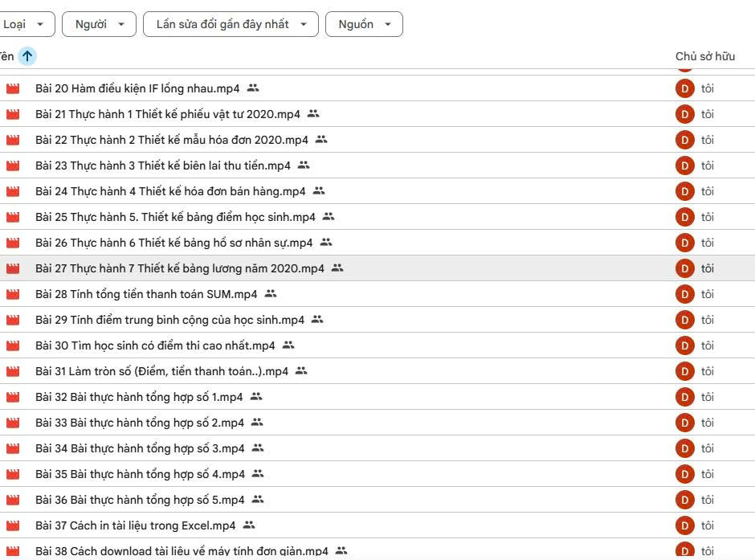
Task: Select file Bài 25 Thực hành 5 bảng điểm học sinh
Action: [175, 217]
